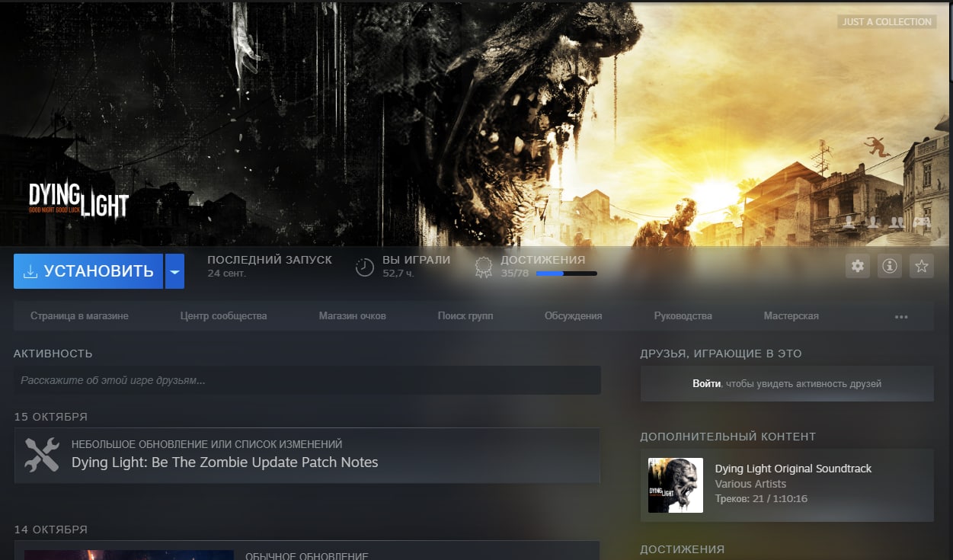953x560 pixels.
Task: Expand more links with three dots
Action: click(x=901, y=317)
